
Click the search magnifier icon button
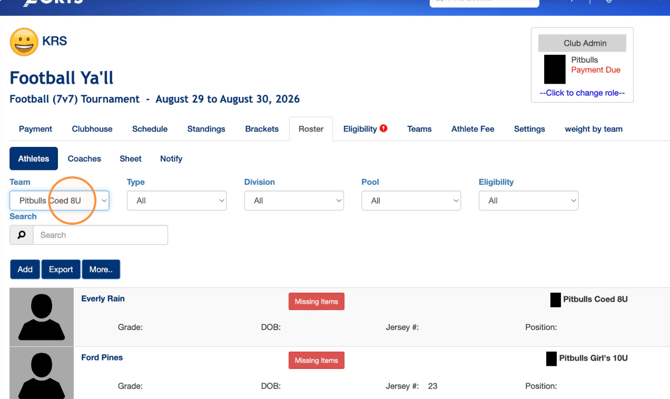coord(21,235)
